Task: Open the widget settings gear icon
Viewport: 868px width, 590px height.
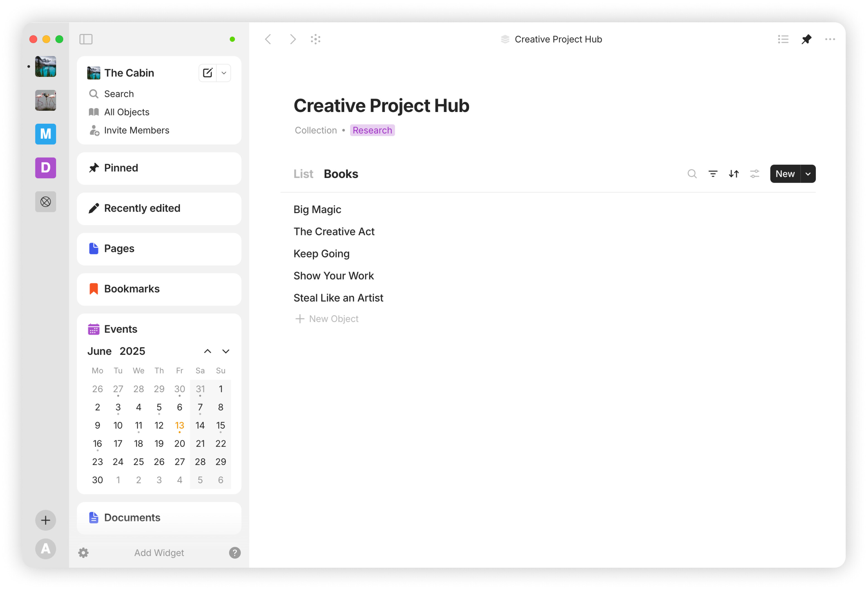Action: 83,553
